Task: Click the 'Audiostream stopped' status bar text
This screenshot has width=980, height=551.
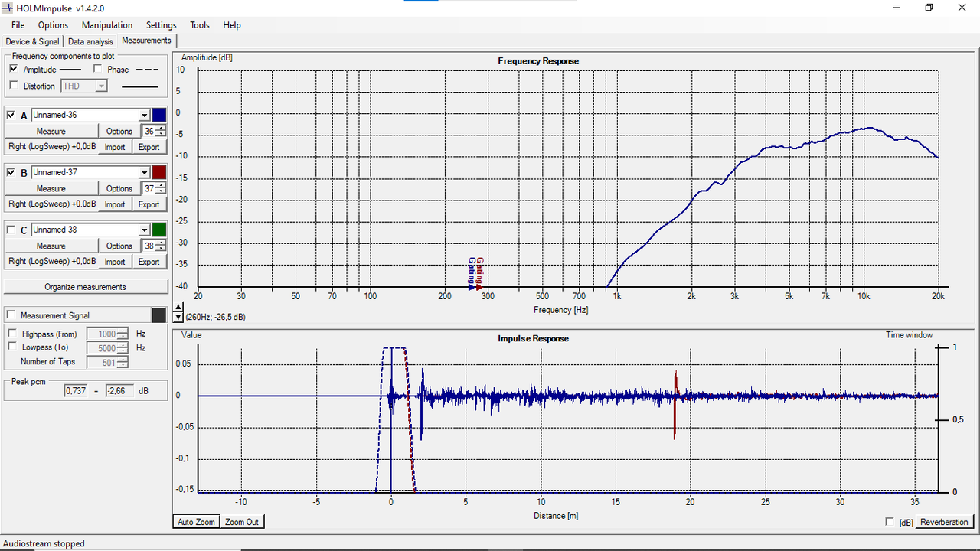Action: click(x=44, y=544)
